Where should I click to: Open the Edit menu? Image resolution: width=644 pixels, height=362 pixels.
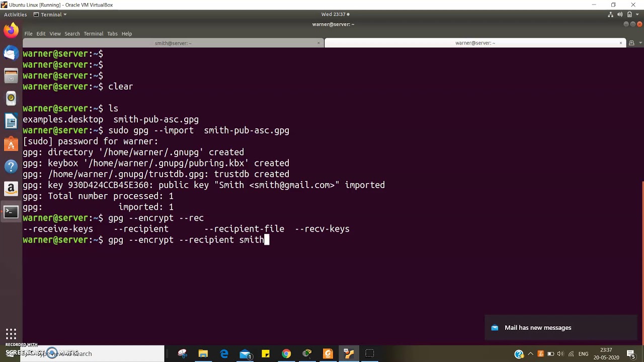(x=41, y=34)
